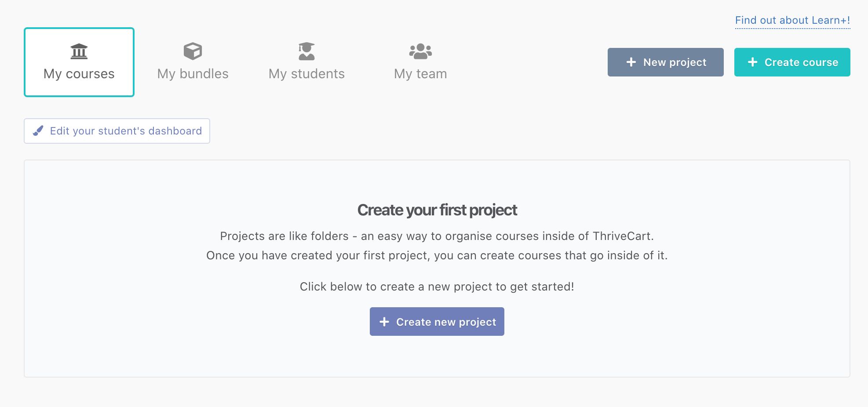This screenshot has height=407, width=868.
Task: Click the people group icon above My team
Action: pos(420,51)
